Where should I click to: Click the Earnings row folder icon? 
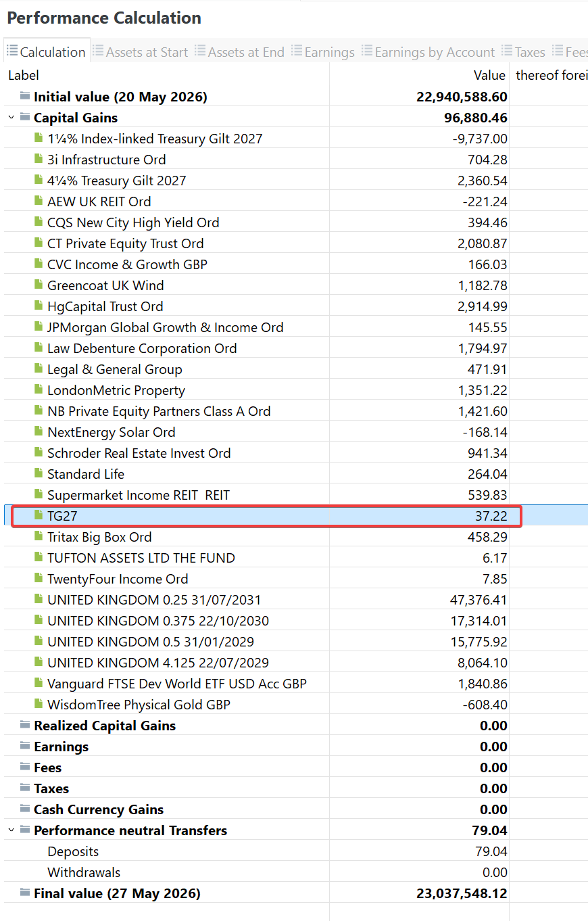coord(25,746)
